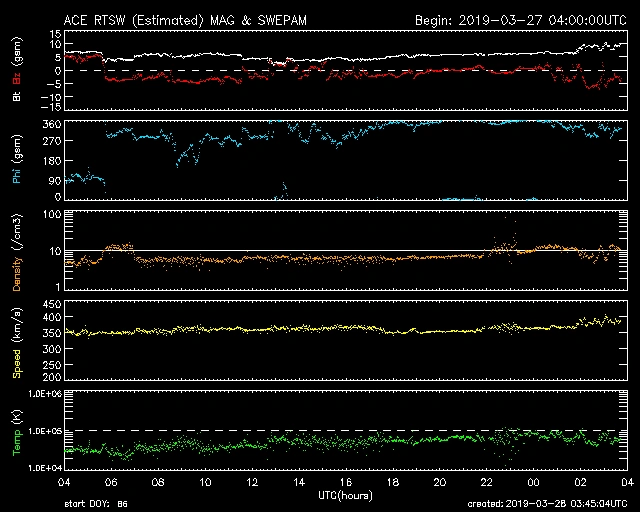
Task: Click the white Bt axis label
Action: click(x=16, y=96)
